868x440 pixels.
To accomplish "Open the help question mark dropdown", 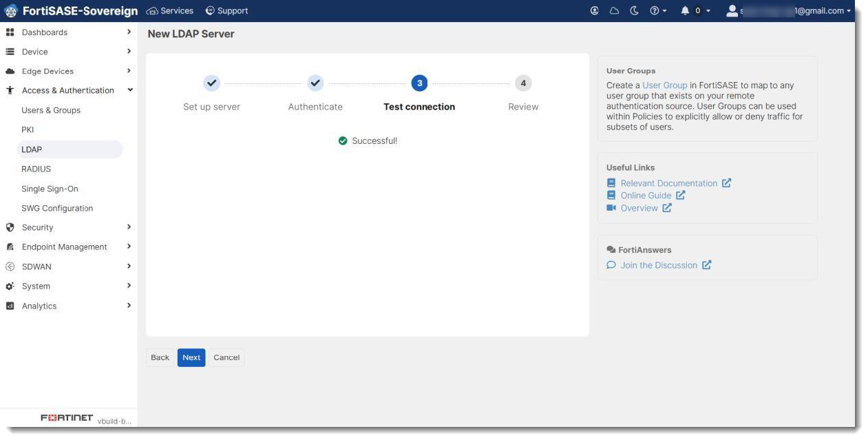I will pyautogui.click(x=658, y=11).
